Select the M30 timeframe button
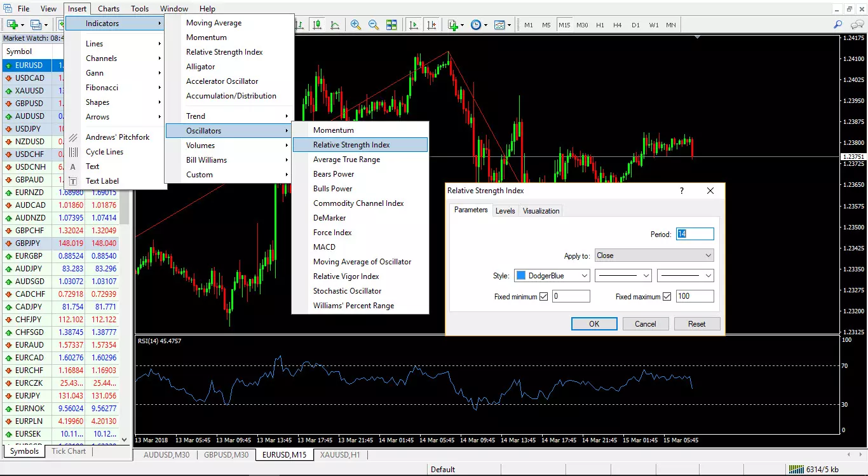The width and height of the screenshot is (868, 476). pyautogui.click(x=582, y=25)
